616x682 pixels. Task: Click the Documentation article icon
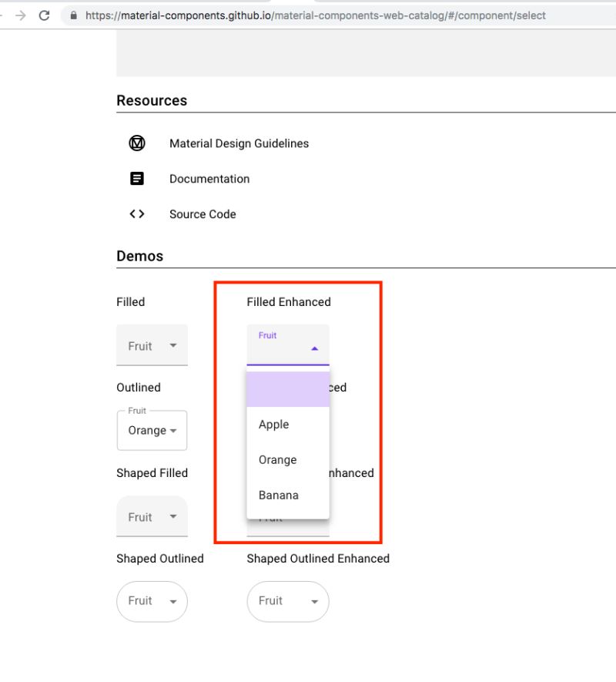click(x=136, y=178)
